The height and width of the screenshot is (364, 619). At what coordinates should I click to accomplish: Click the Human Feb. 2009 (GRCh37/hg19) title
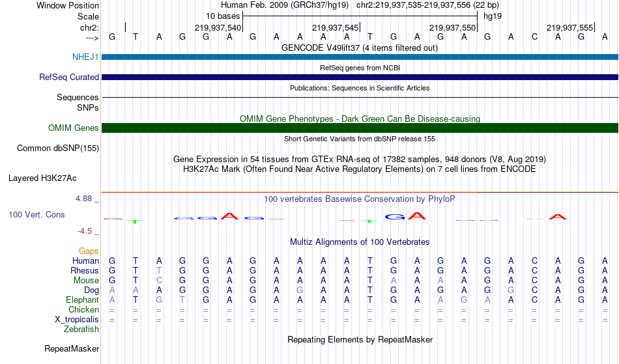point(285,5)
